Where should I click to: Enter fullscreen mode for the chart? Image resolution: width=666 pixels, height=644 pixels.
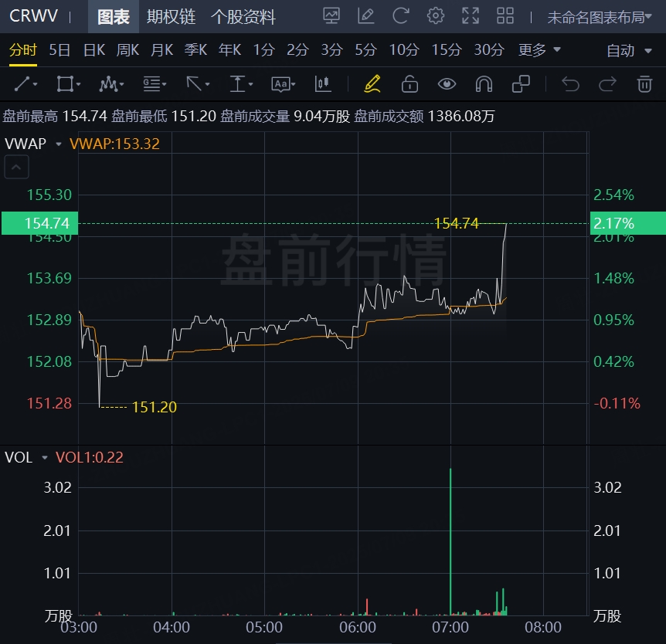click(x=470, y=16)
